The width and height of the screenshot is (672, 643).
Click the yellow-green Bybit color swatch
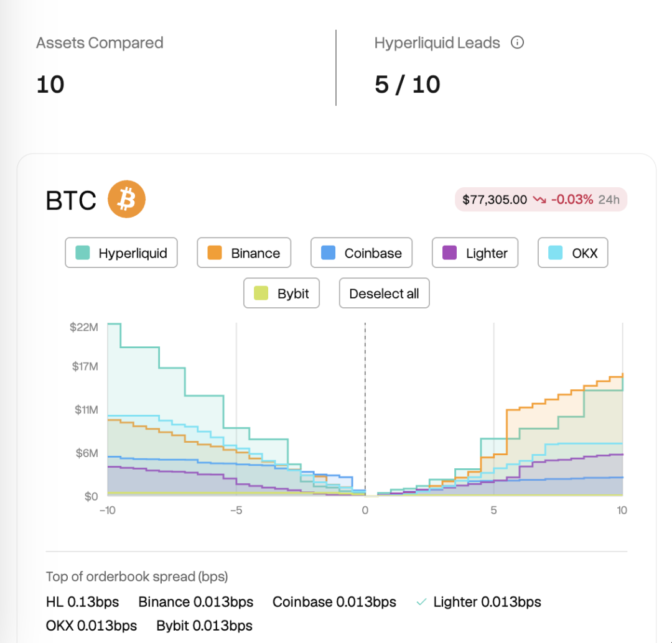coord(261,294)
